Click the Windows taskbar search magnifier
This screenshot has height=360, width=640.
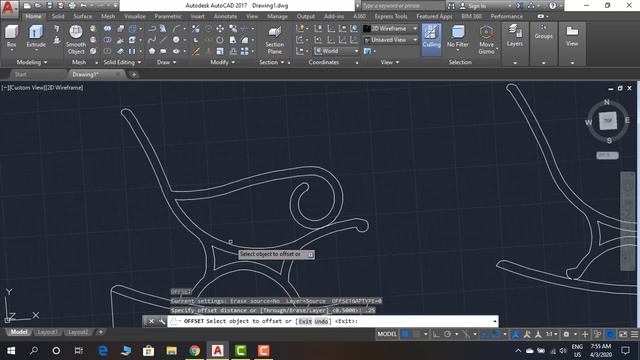[x=34, y=351]
